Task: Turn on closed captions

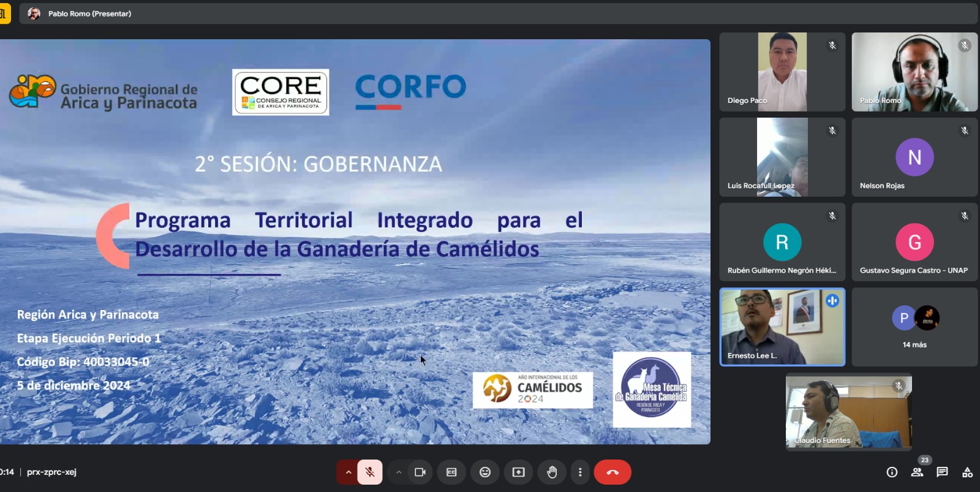Action: click(x=451, y=472)
